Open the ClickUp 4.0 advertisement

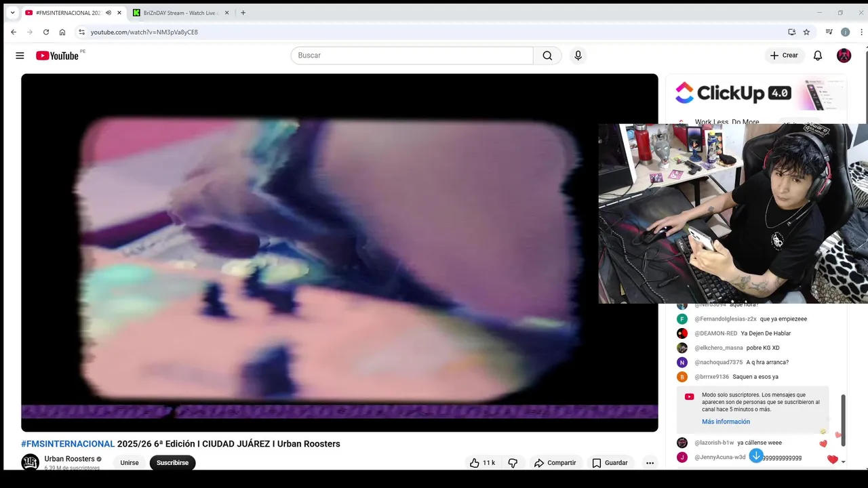point(756,94)
